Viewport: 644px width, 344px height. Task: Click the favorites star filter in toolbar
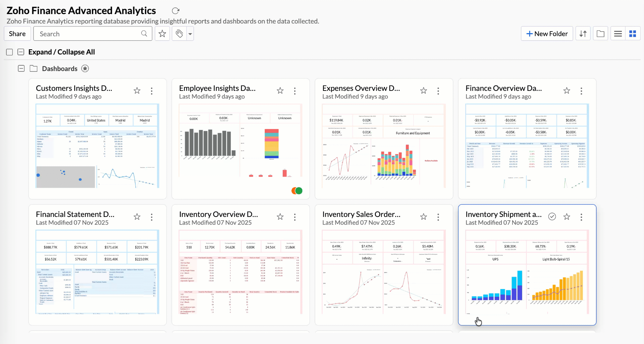[162, 34]
